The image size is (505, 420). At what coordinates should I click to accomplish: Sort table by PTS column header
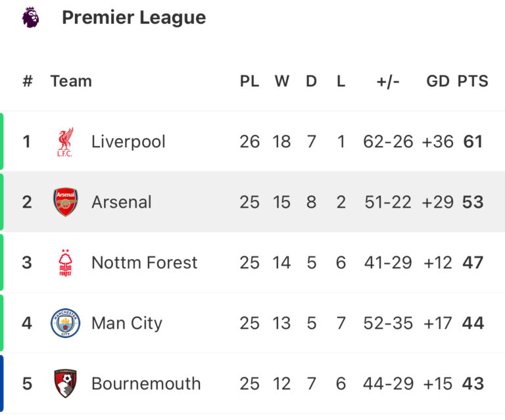(x=473, y=82)
